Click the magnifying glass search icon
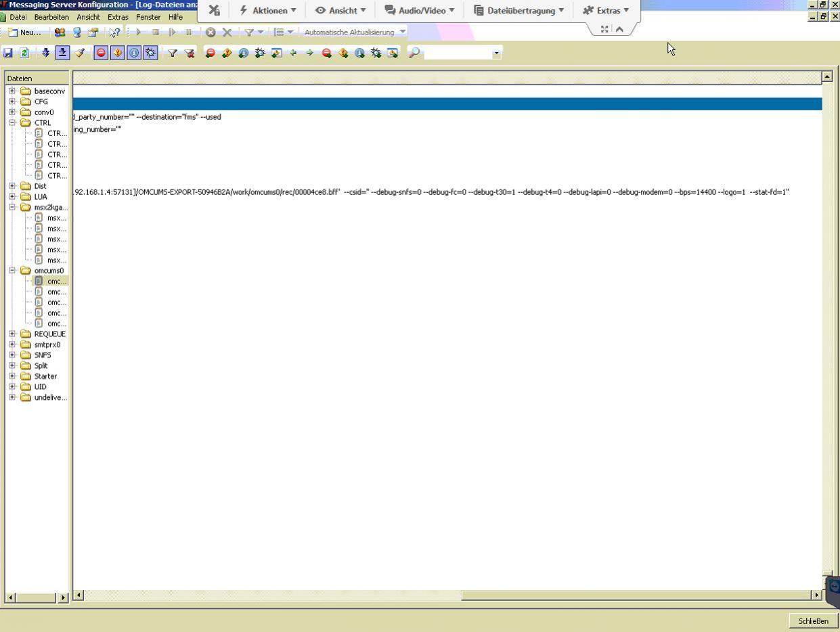840x632 pixels. click(x=414, y=53)
